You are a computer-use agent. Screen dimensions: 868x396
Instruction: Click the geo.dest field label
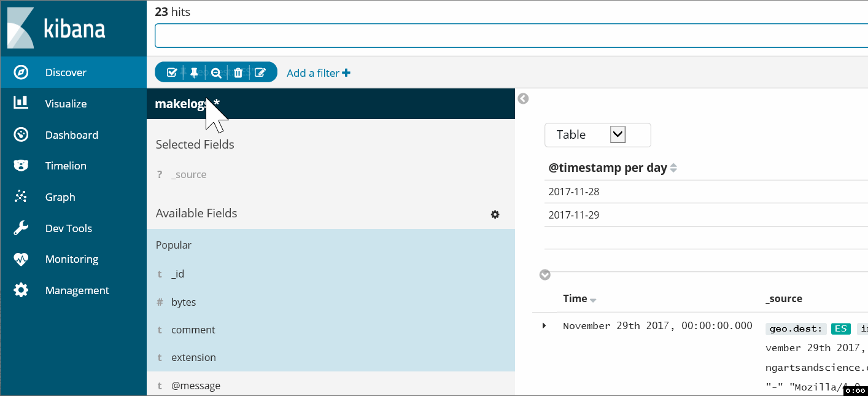click(796, 328)
